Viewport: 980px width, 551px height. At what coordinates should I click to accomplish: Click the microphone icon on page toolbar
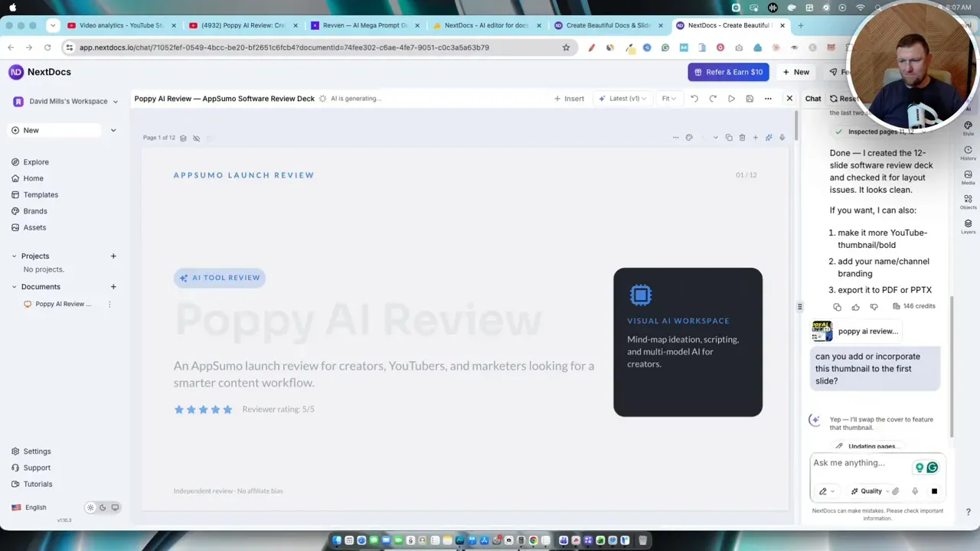(x=782, y=138)
